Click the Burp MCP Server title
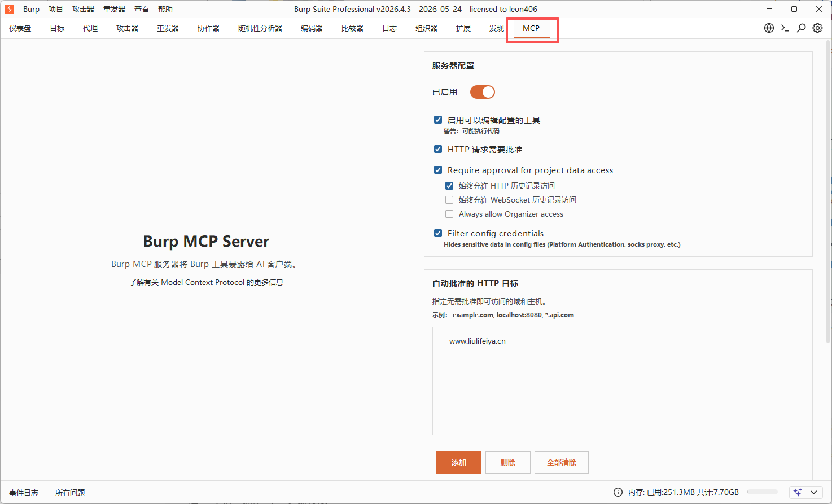Image resolution: width=832 pixels, height=504 pixels. [x=206, y=242]
